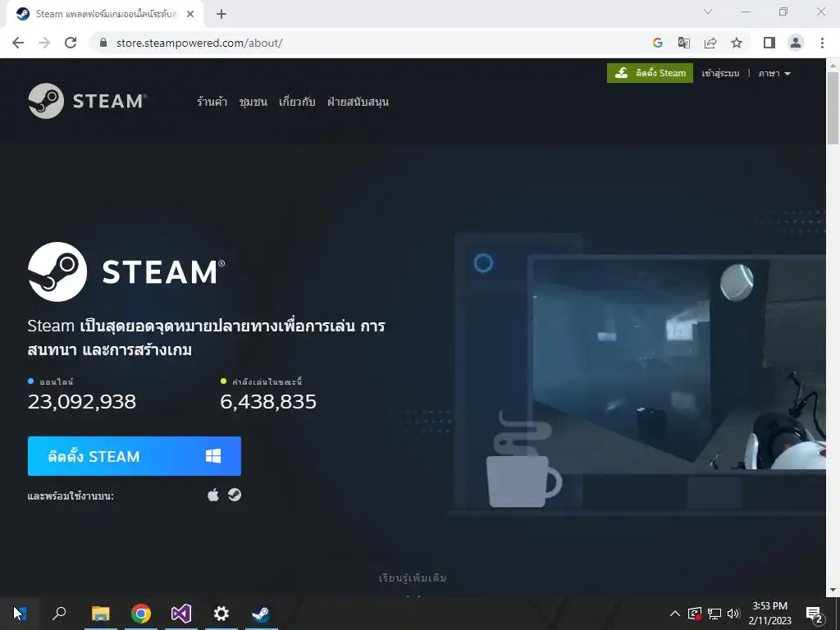
Task: Open the Chrome three-dot menu
Action: (x=822, y=43)
